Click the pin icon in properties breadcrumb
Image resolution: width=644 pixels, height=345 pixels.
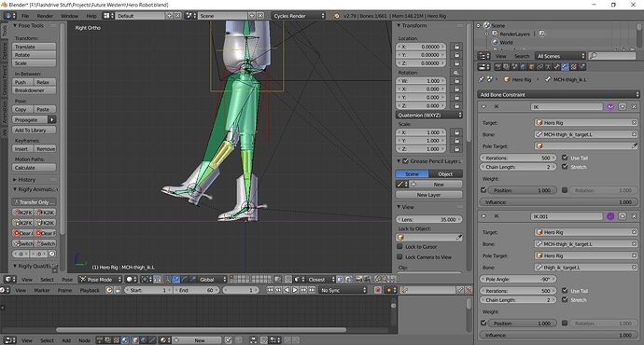[482, 79]
